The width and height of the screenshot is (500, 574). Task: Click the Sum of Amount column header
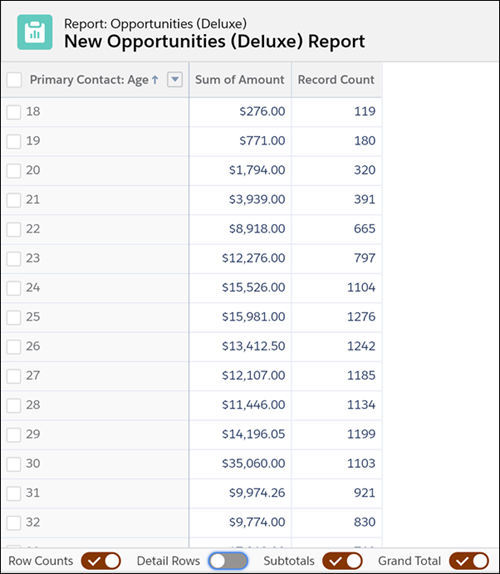point(240,79)
